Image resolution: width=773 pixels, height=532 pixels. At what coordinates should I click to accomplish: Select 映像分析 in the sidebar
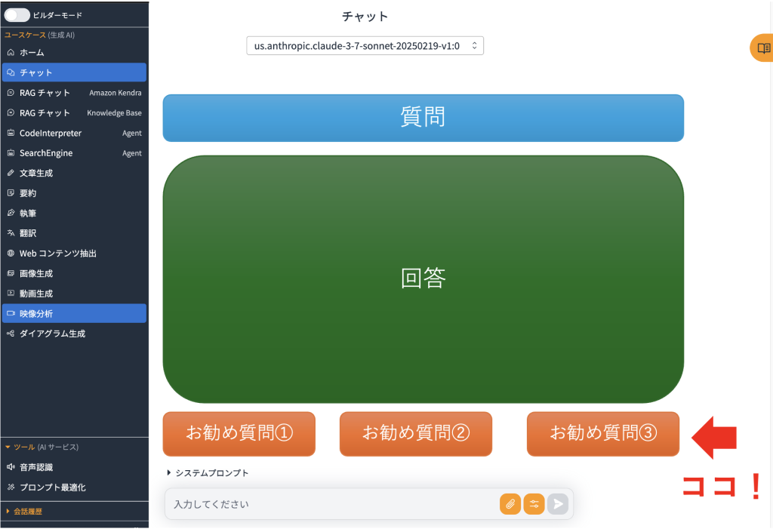click(x=75, y=313)
